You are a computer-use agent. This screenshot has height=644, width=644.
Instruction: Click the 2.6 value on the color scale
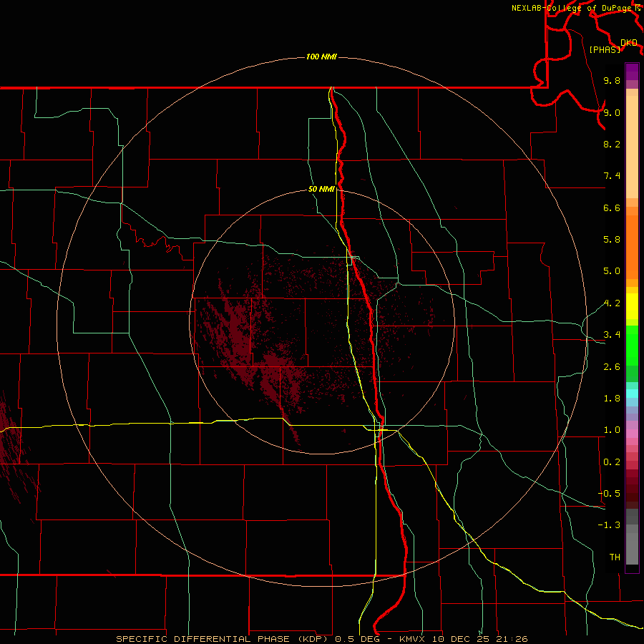(x=612, y=367)
